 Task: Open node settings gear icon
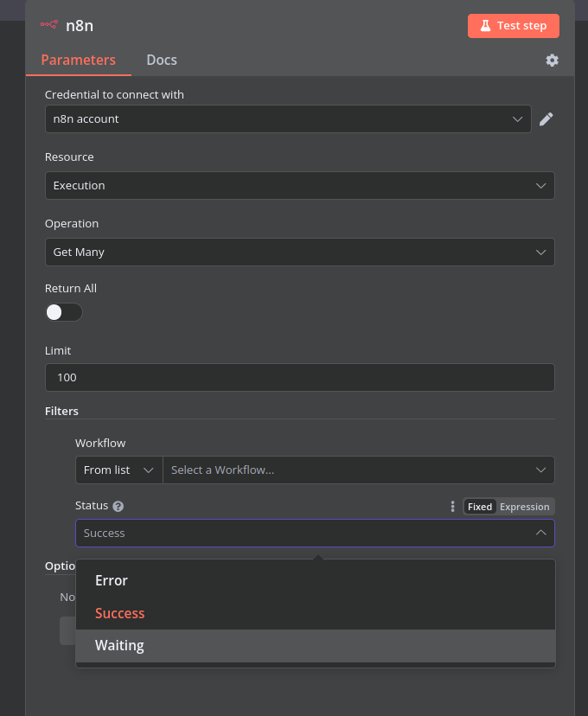tap(552, 61)
